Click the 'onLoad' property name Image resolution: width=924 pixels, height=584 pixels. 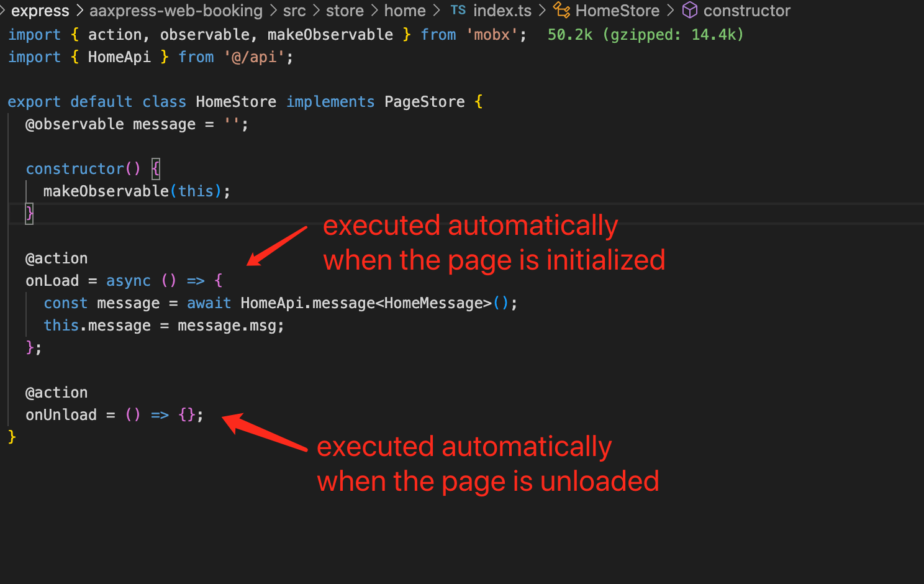click(x=52, y=281)
